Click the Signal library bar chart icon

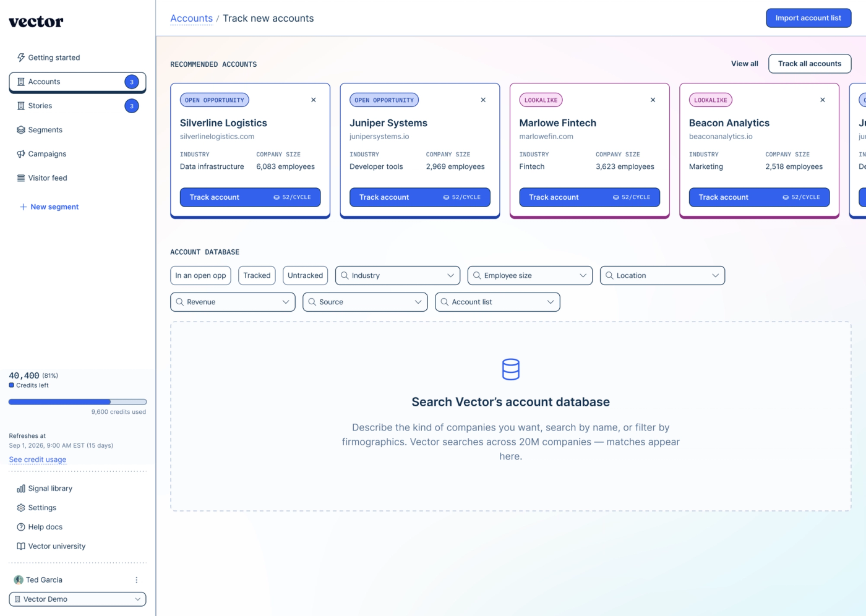(21, 489)
